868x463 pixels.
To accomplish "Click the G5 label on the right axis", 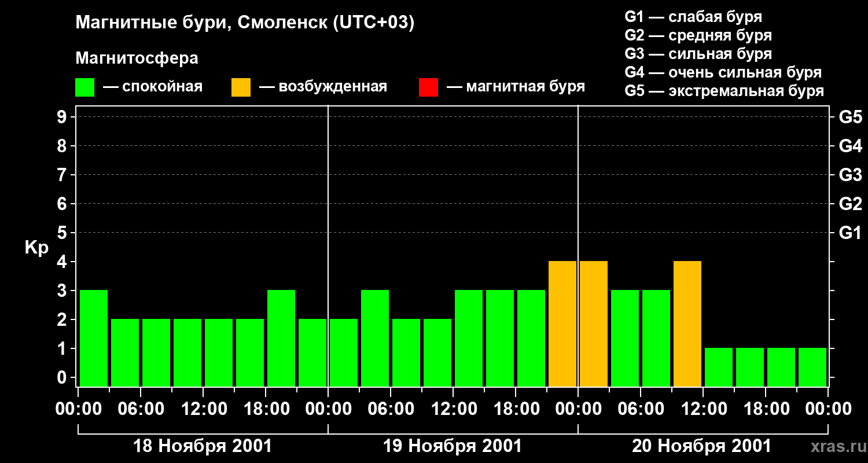I will [x=850, y=117].
